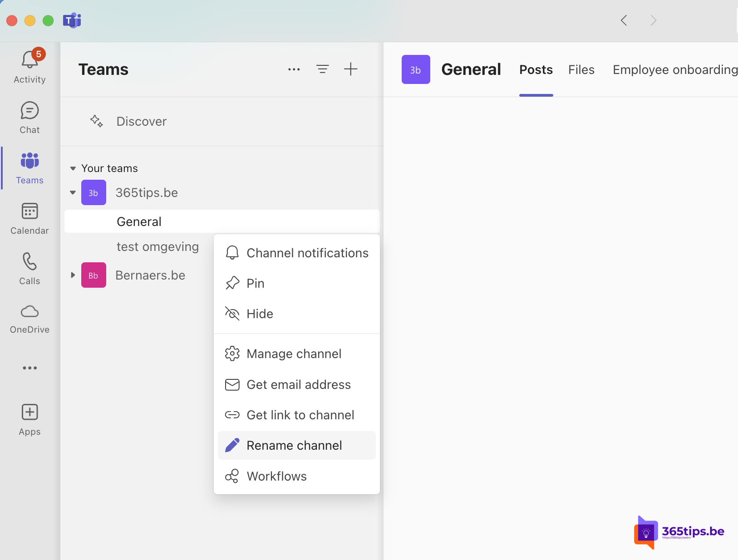The height and width of the screenshot is (560, 738).
Task: Switch to the Files tab
Action: pyautogui.click(x=581, y=69)
